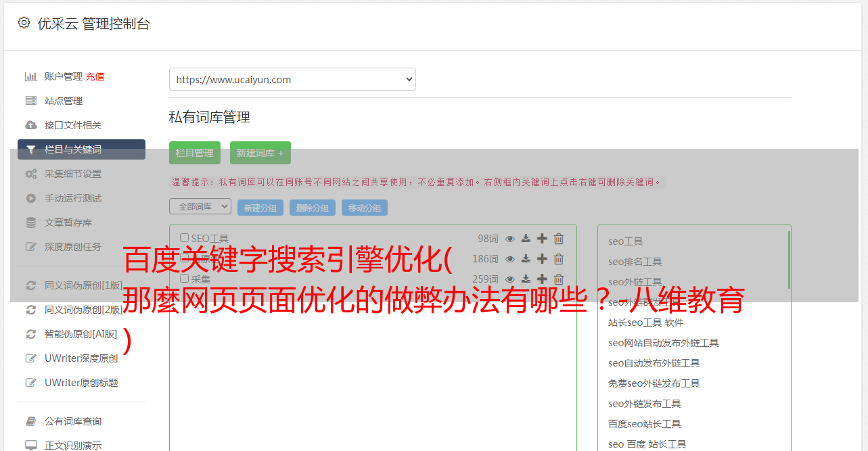Viewport: 868px width, 451px height.
Task: Select keyword seo 百度 站长工具
Action: [x=647, y=444]
